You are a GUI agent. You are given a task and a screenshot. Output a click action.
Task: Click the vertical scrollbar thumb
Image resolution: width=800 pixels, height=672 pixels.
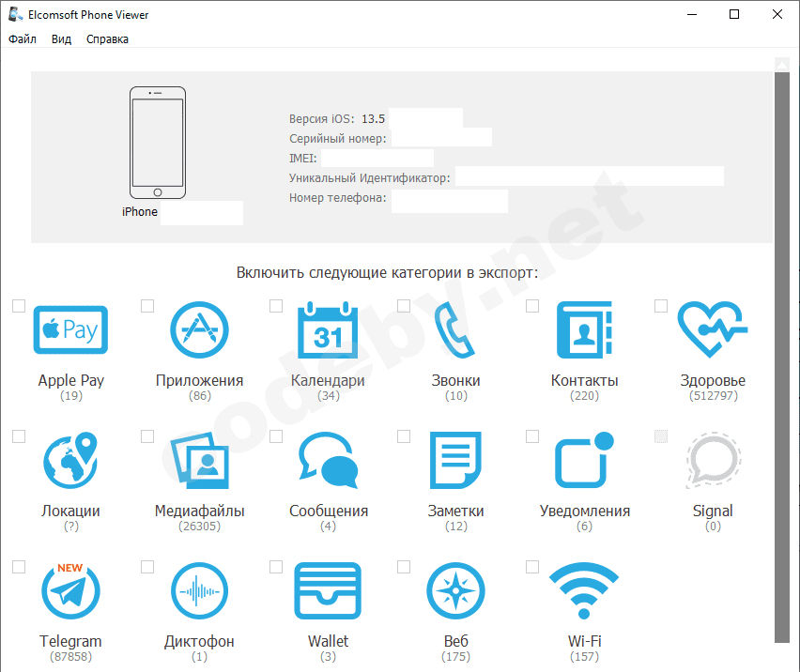click(x=781, y=358)
